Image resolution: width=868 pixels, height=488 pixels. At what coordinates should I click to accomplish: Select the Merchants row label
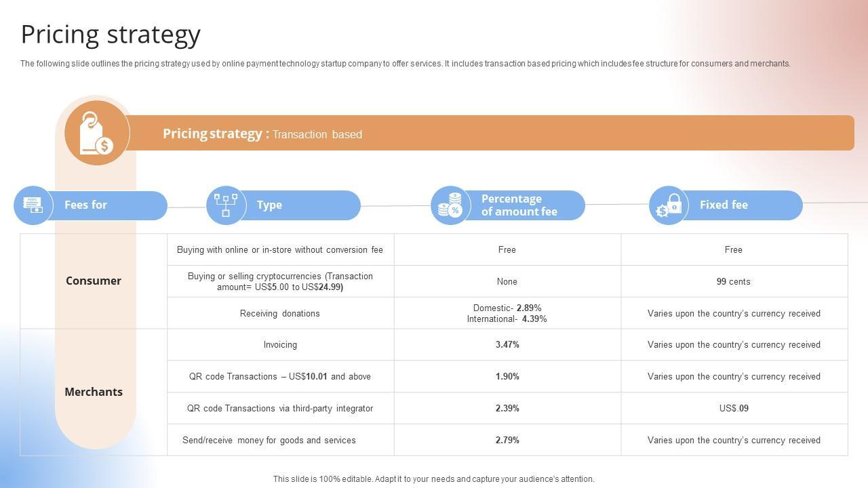coord(94,392)
